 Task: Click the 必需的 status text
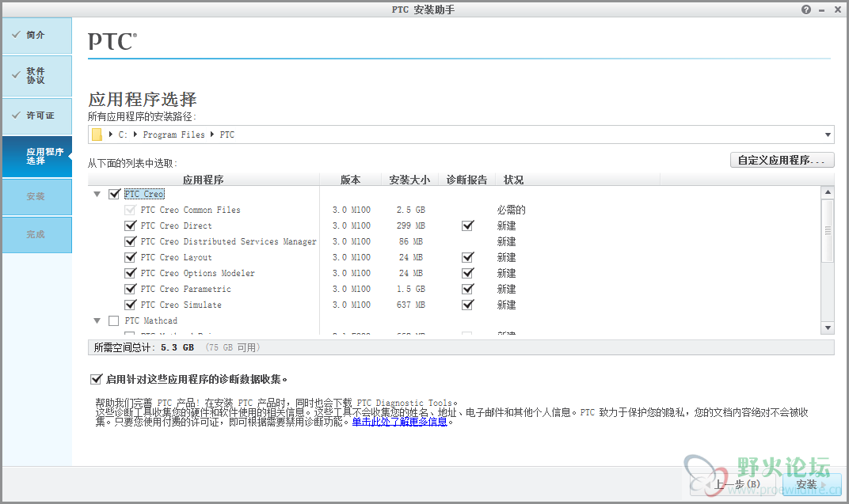pos(511,210)
